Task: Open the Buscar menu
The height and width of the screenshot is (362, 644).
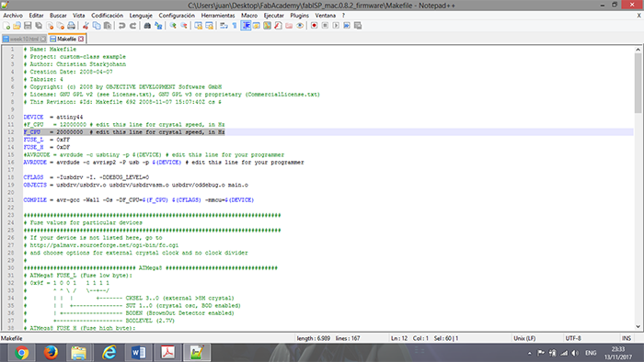Action: [x=58, y=16]
